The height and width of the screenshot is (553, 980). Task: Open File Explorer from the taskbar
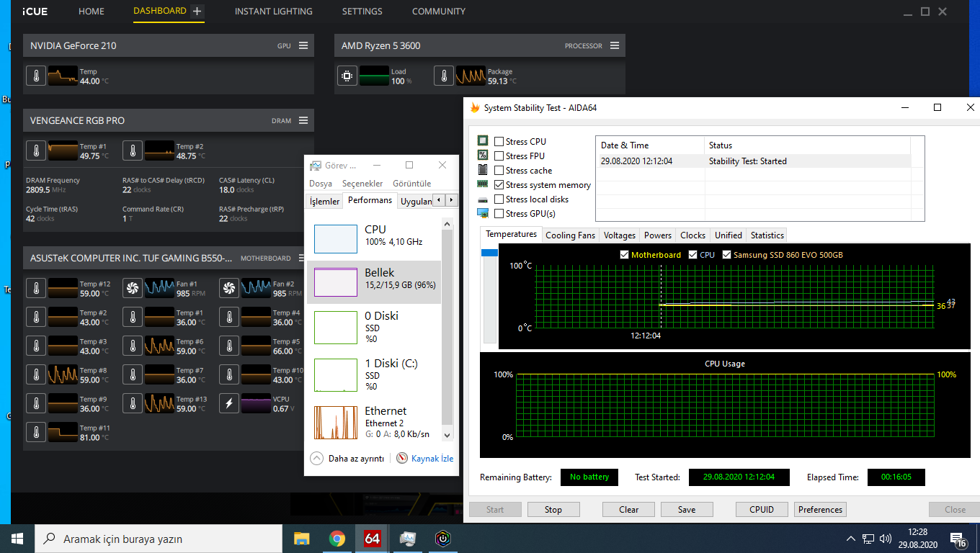[x=301, y=539]
